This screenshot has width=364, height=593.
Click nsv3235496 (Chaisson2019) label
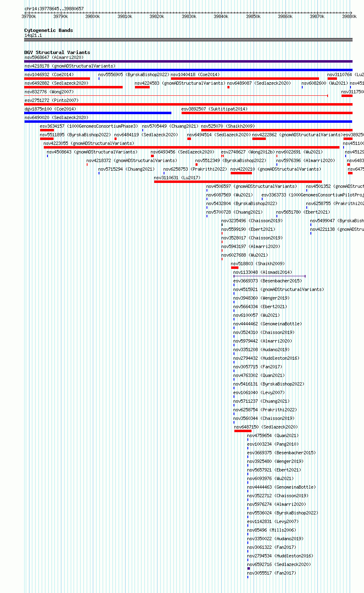(x=252, y=221)
